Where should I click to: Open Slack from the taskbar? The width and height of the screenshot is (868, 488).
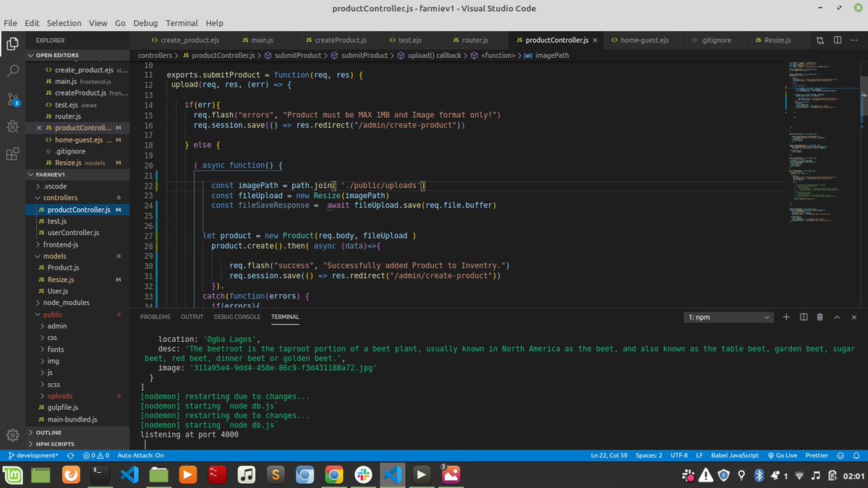click(x=362, y=475)
